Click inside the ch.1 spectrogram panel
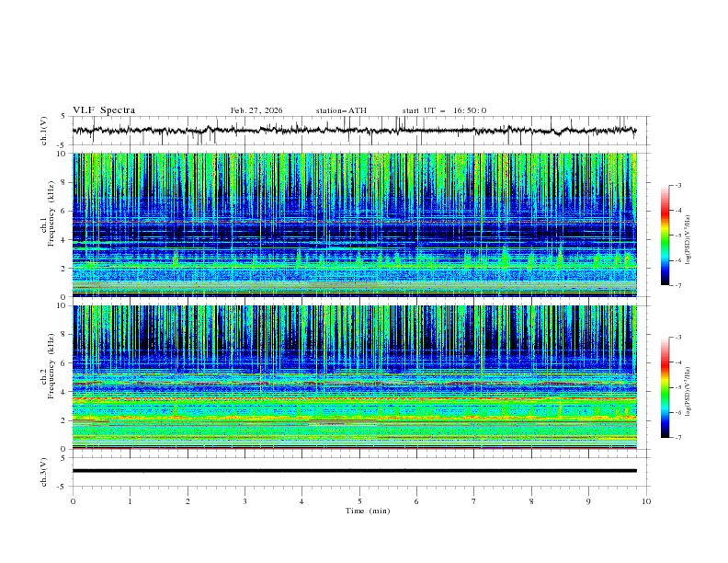This screenshot has width=728, height=563. pyautogui.click(x=354, y=224)
